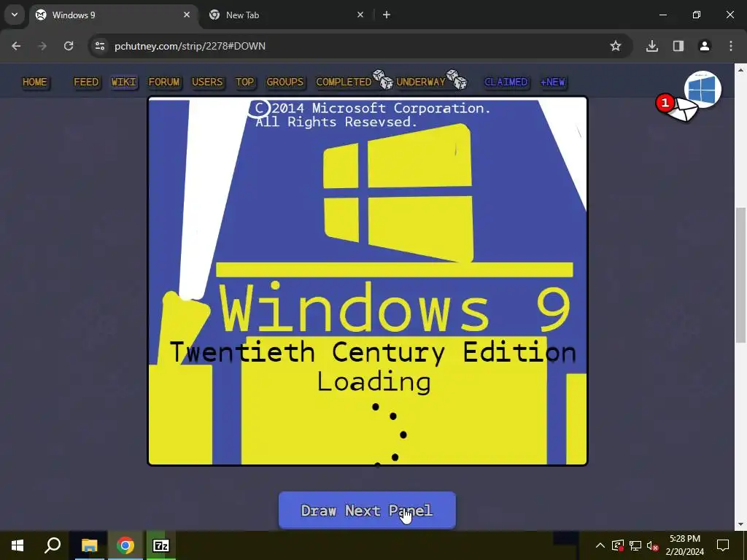Open the HOME nav link
This screenshot has width=747, height=560.
click(35, 82)
